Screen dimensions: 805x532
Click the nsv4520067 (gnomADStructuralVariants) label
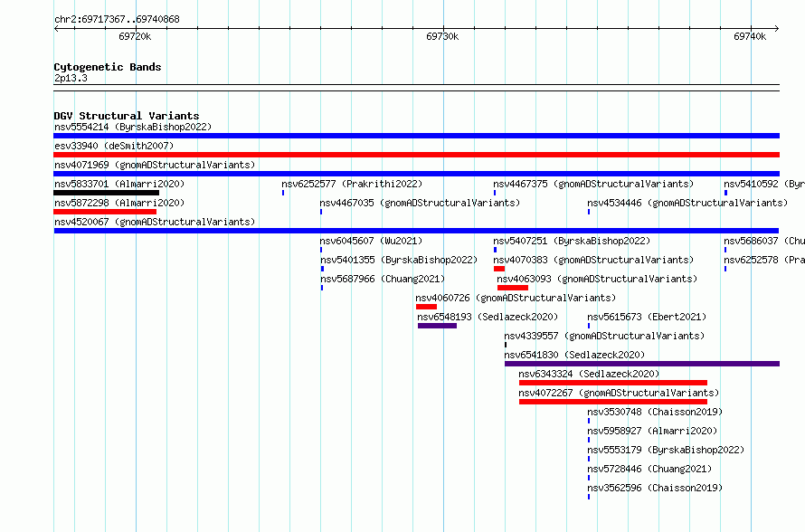coord(155,222)
